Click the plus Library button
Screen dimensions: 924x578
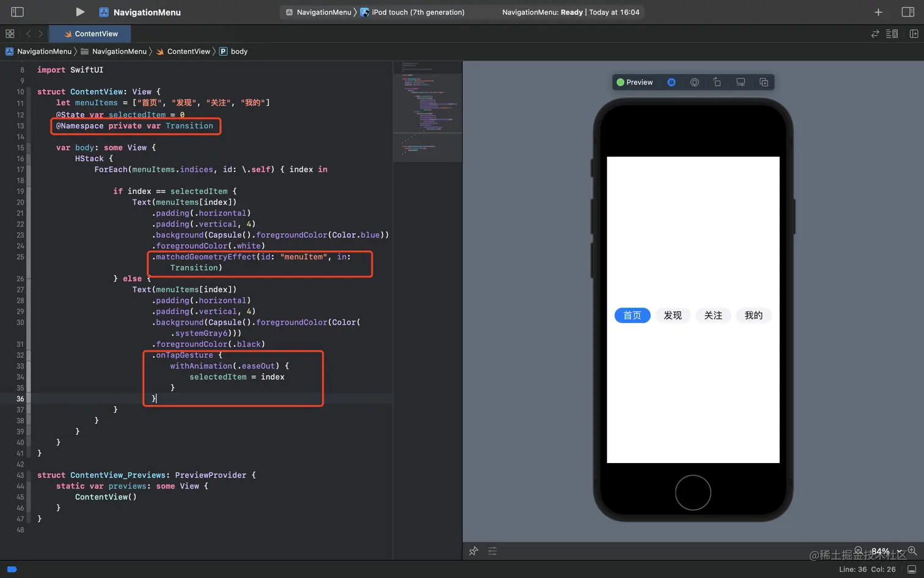click(878, 12)
